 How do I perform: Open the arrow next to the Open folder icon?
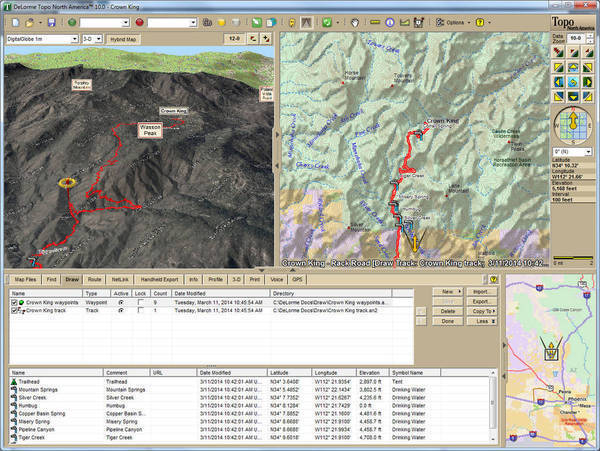(40, 23)
